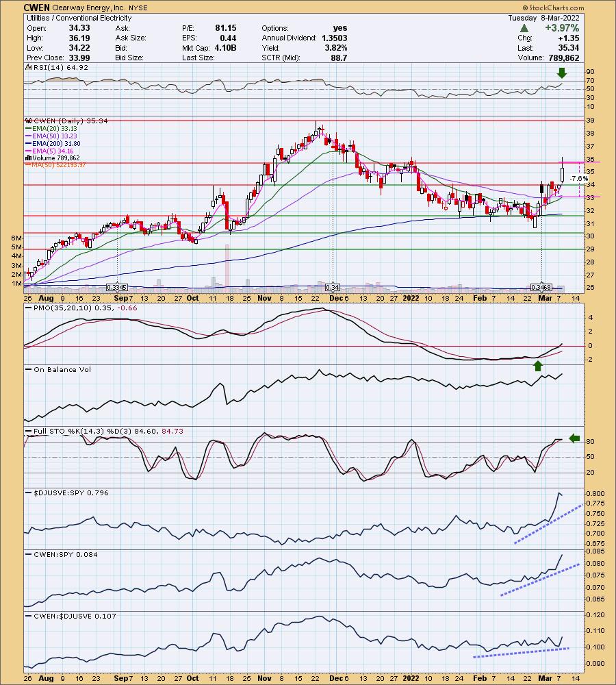Click the 0.3345 dividend marker in September
The width and height of the screenshot is (616, 685).
(x=117, y=288)
